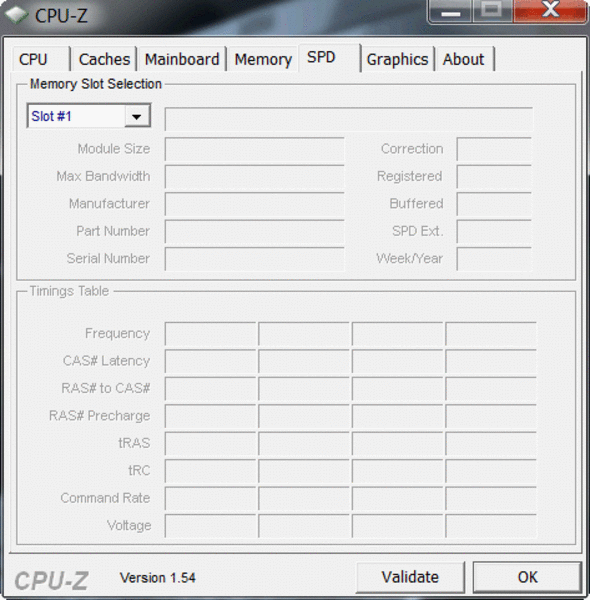Screen dimensions: 590x600
Task: Click the Registered field
Action: tap(494, 176)
